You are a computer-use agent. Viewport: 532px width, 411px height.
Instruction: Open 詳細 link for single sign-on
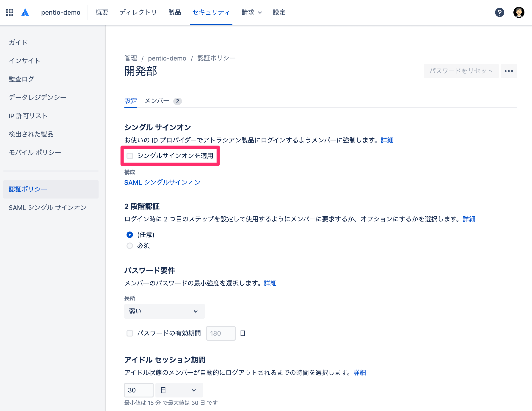click(x=387, y=140)
